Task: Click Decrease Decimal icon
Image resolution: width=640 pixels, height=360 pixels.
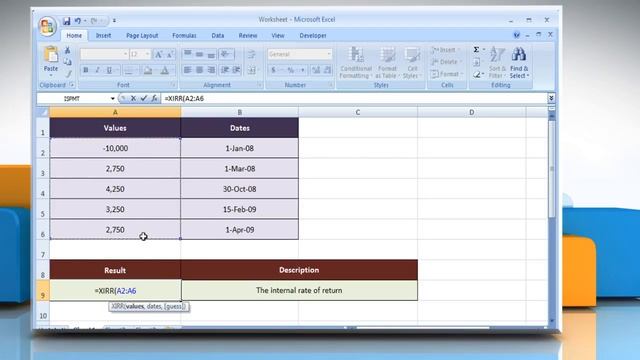Action: coord(327,70)
